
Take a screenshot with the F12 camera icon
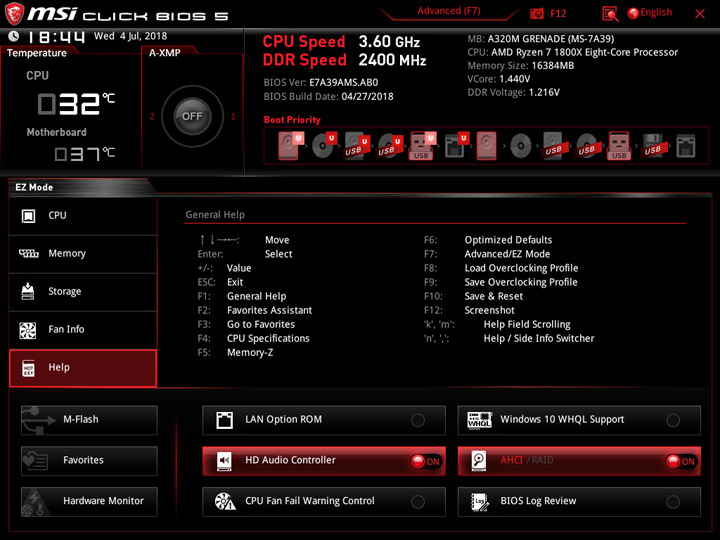coord(537,13)
